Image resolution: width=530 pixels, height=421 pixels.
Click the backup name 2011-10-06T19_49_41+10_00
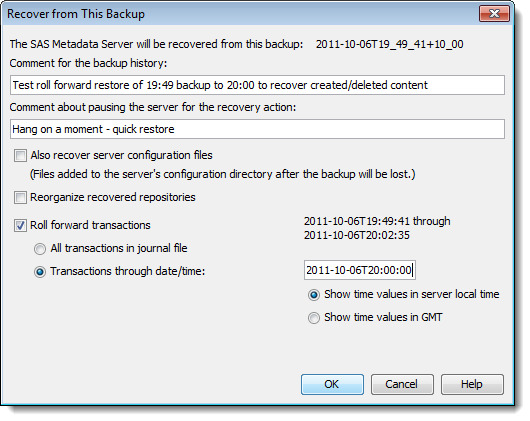pos(389,44)
